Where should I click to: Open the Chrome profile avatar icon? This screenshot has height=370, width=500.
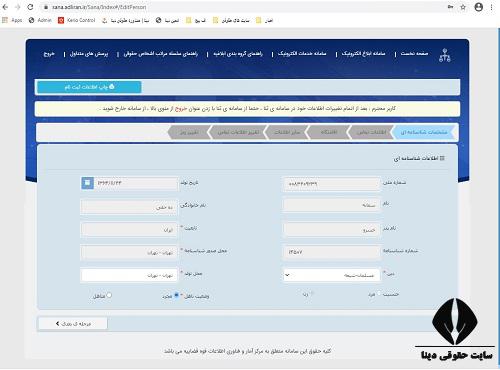pyautogui.click(x=479, y=7)
